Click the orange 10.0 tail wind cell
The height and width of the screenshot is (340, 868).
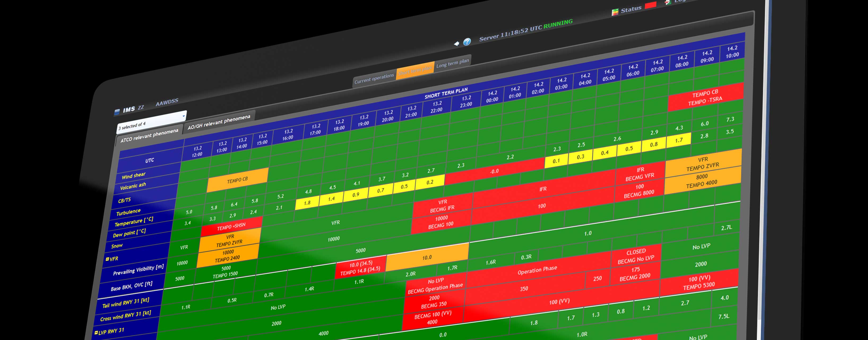click(427, 257)
